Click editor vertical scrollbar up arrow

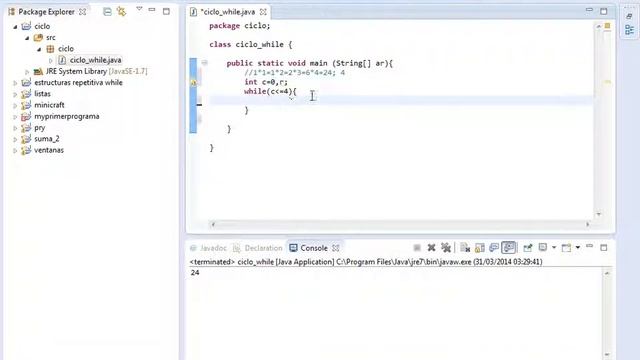pos(598,26)
